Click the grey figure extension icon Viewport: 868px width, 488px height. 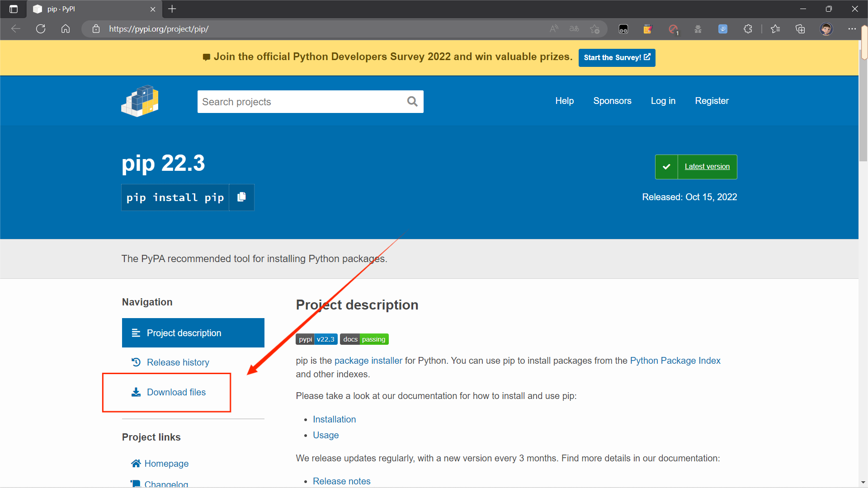click(x=698, y=29)
